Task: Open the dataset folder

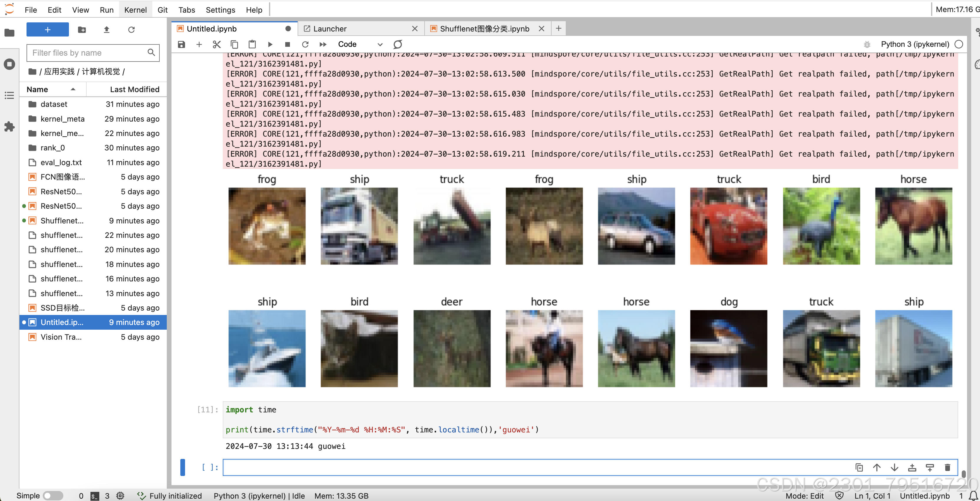Action: (54, 104)
